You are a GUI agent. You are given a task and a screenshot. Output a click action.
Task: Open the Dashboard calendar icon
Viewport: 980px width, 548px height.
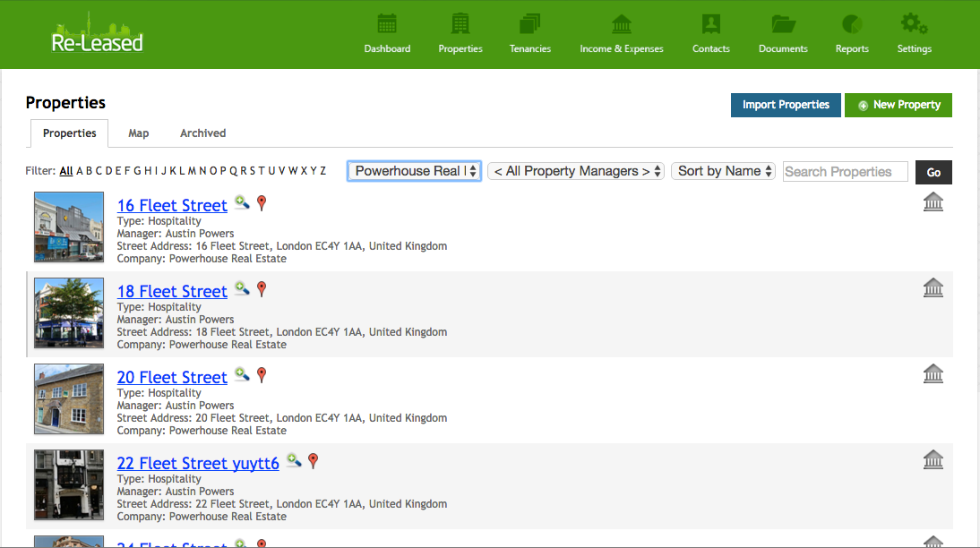click(387, 24)
